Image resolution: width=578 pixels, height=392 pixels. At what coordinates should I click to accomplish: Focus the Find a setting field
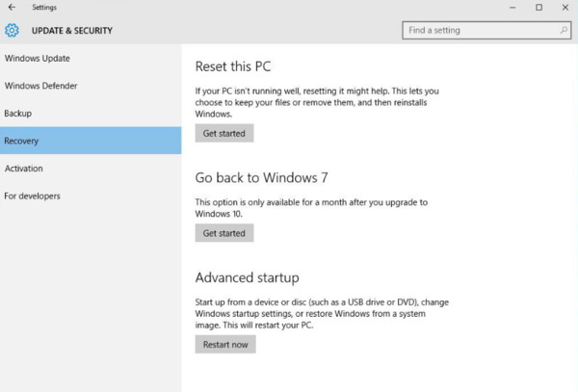click(486, 30)
